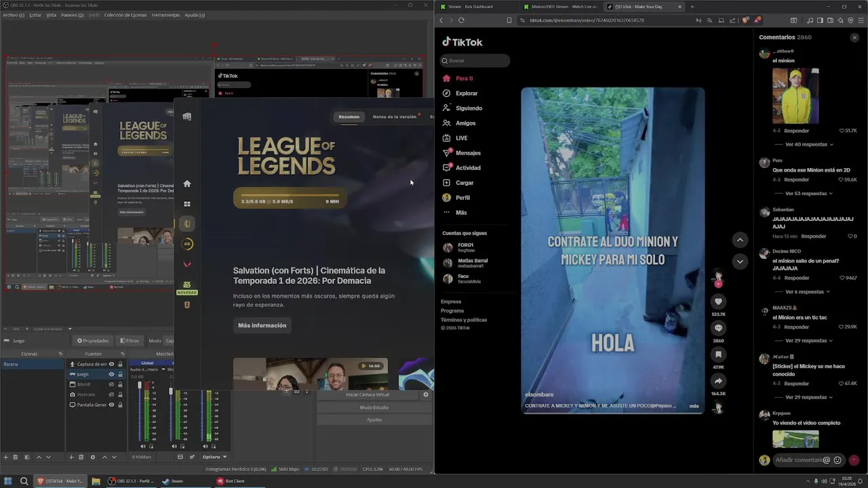Like Decime NICO's comment
The image size is (868, 488).
(x=842, y=278)
